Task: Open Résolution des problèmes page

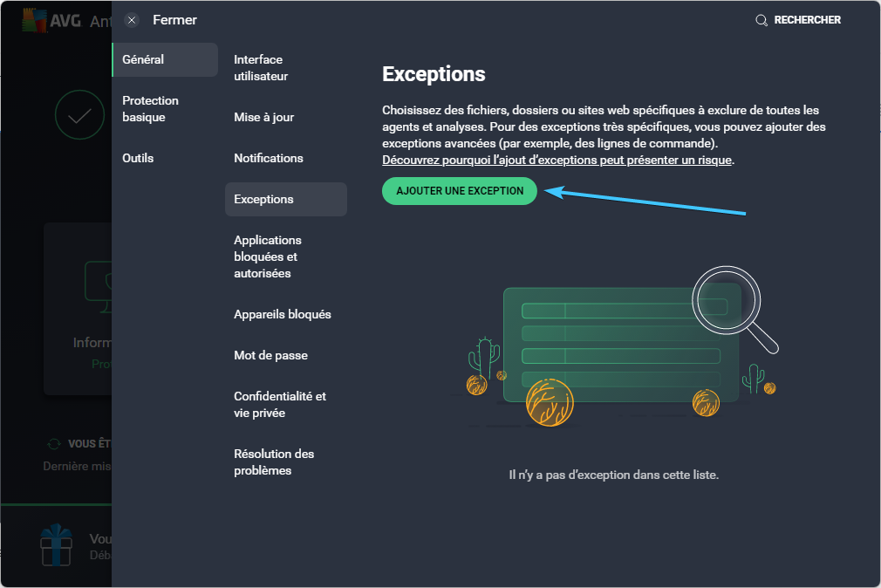Action: 274,462
